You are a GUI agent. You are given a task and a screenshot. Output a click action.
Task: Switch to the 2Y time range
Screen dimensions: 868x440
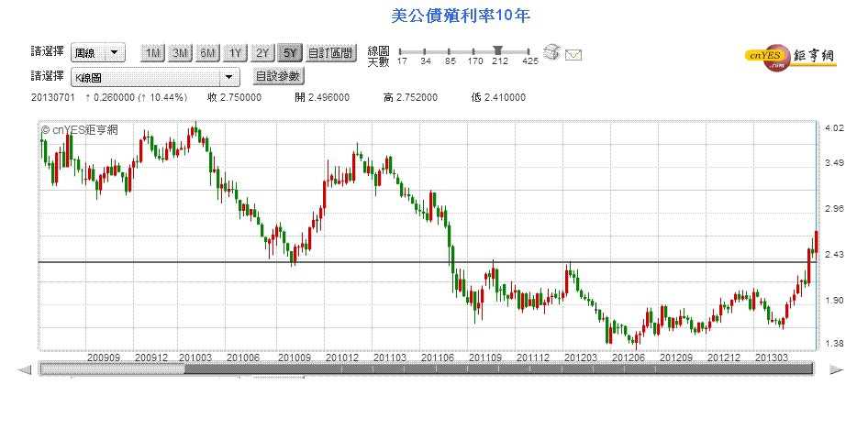(262, 53)
